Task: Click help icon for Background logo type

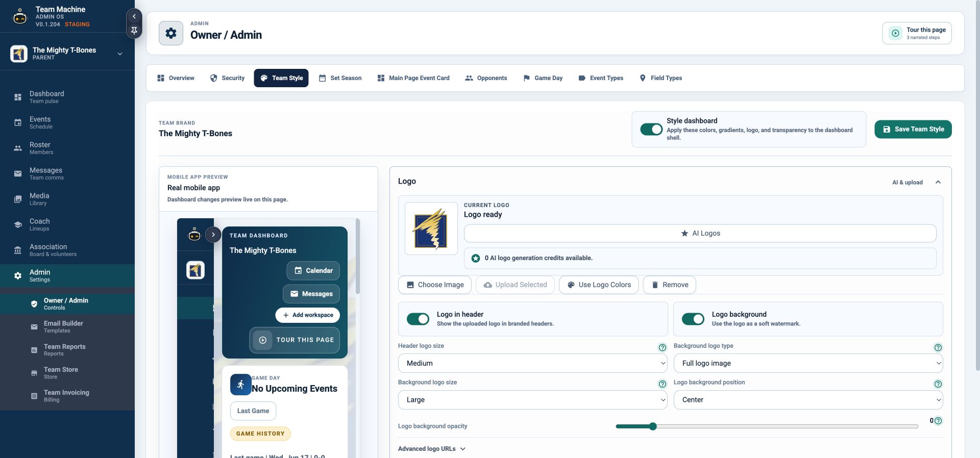Action: click(x=938, y=347)
